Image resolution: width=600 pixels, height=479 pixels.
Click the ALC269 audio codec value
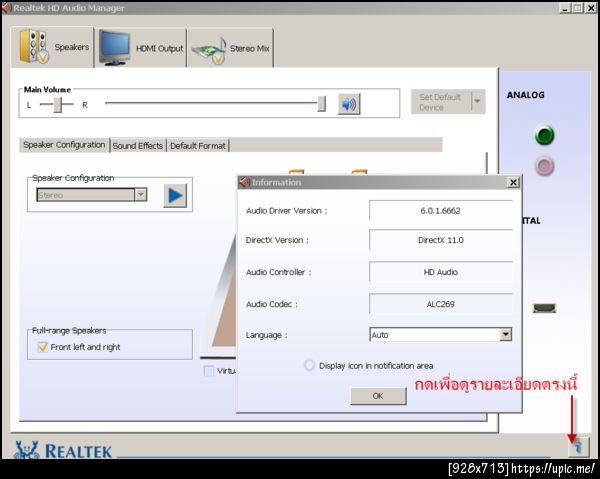pos(440,304)
